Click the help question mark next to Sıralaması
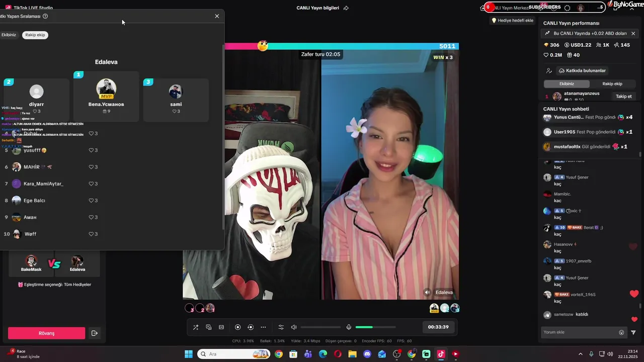This screenshot has height=362, width=644. [45, 16]
